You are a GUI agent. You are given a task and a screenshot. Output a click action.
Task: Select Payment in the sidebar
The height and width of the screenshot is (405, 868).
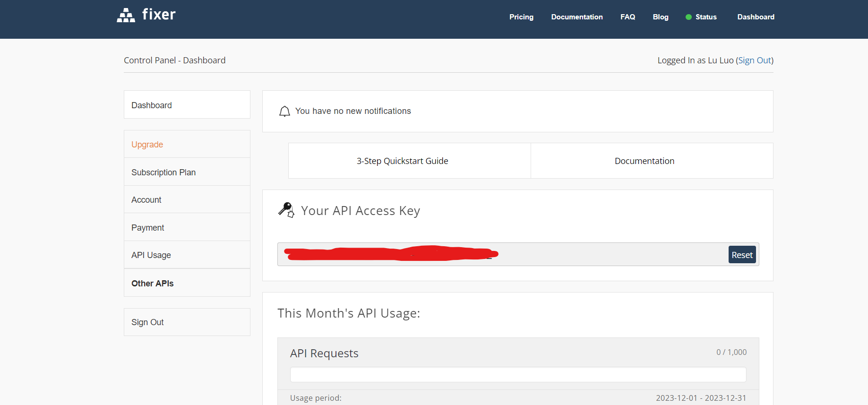[148, 228]
